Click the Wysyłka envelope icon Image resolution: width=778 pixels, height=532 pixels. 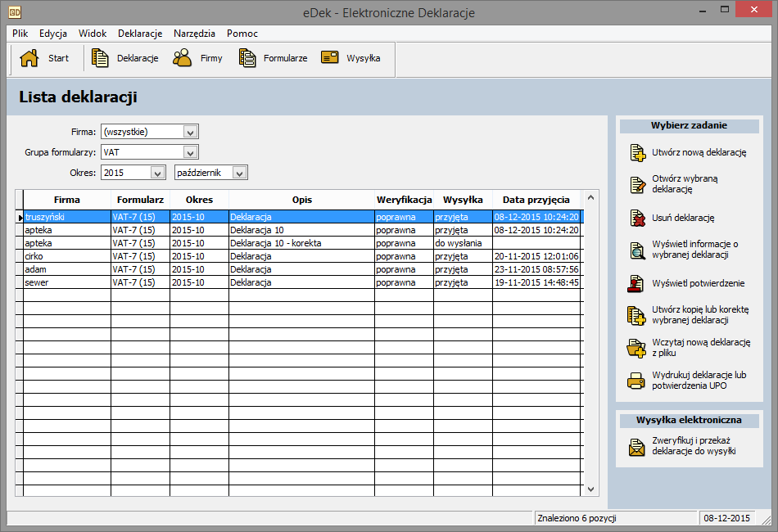[329, 57]
